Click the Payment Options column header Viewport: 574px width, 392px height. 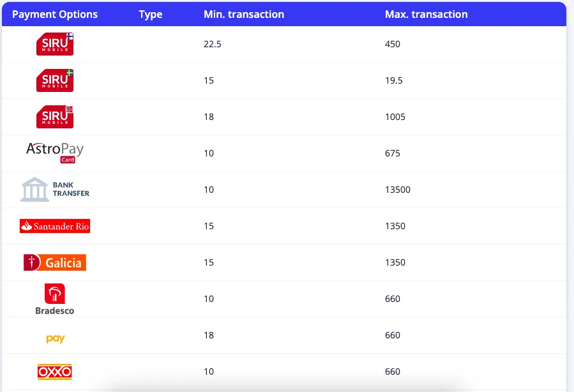(55, 14)
